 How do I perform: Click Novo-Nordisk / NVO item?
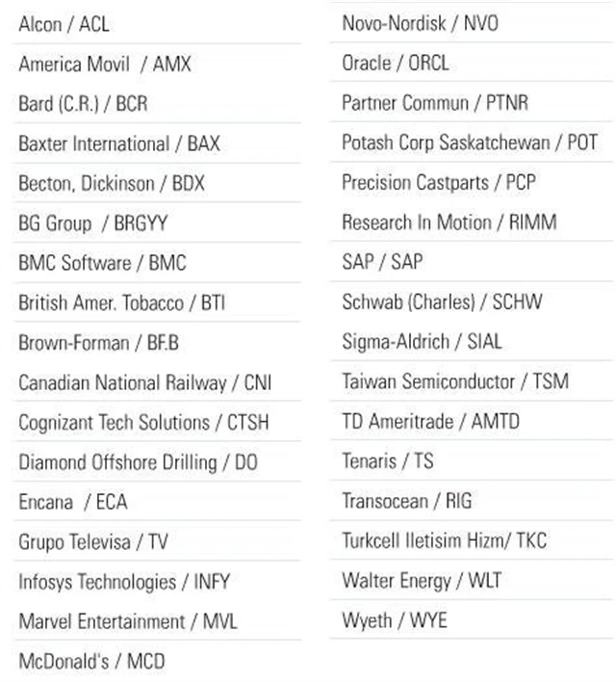point(420,23)
